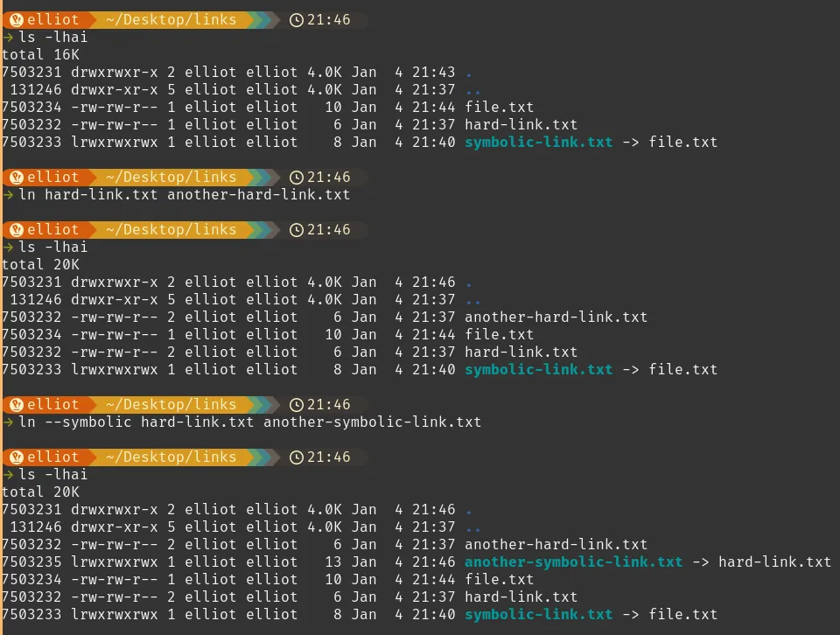The image size is (840, 635).
Task: Select the cyan another-symbolic-link.txt filename in listing
Action: coord(573,562)
